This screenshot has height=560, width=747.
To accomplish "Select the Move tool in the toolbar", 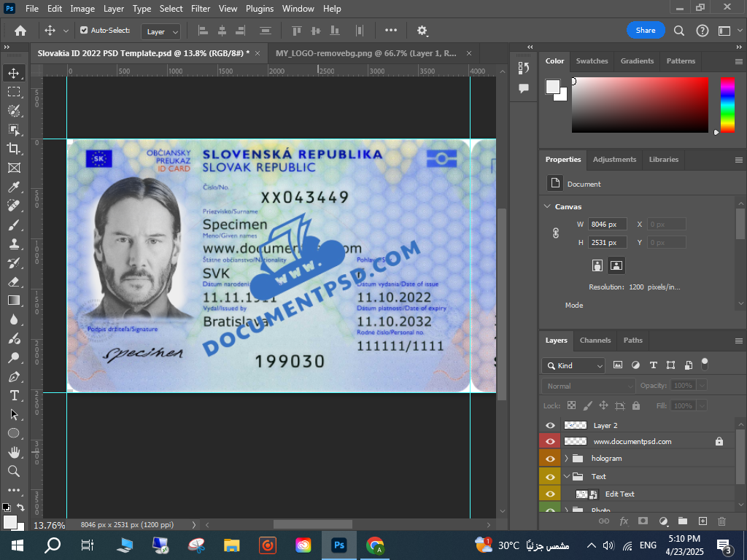I will (x=14, y=73).
